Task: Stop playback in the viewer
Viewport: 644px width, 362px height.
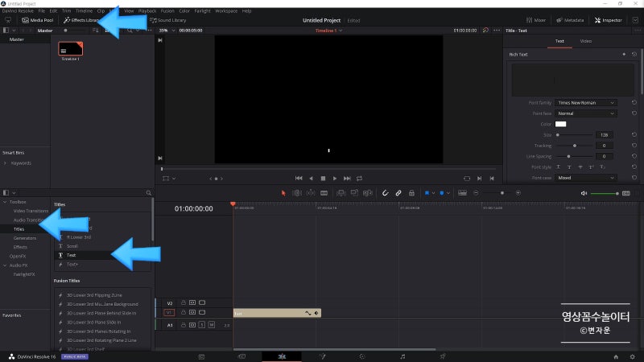Action: point(323,178)
